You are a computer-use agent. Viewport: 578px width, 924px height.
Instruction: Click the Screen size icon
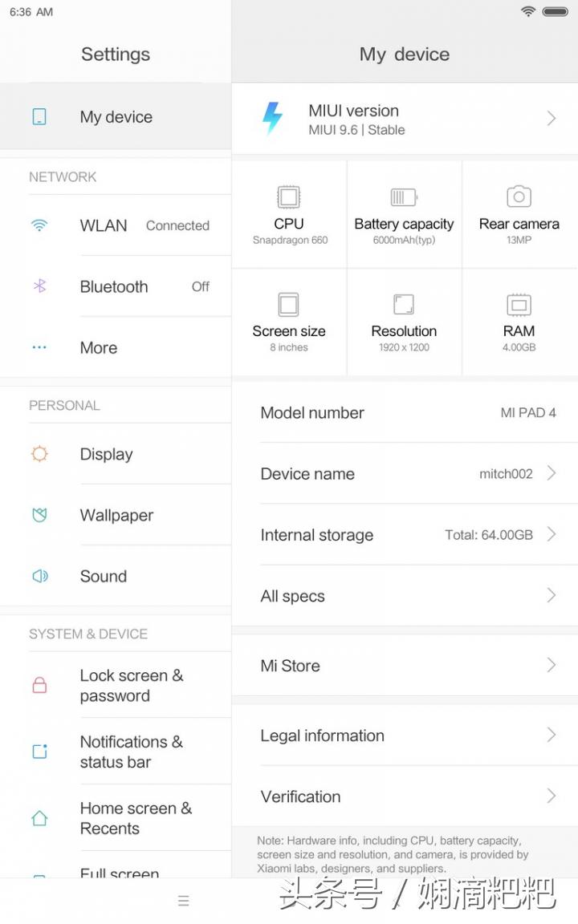(x=288, y=305)
